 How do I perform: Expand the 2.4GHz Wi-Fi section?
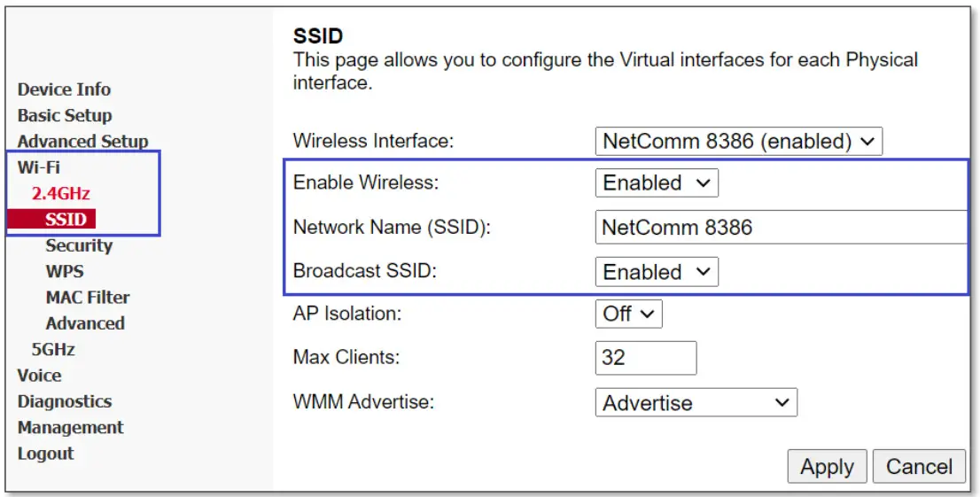[x=61, y=193]
